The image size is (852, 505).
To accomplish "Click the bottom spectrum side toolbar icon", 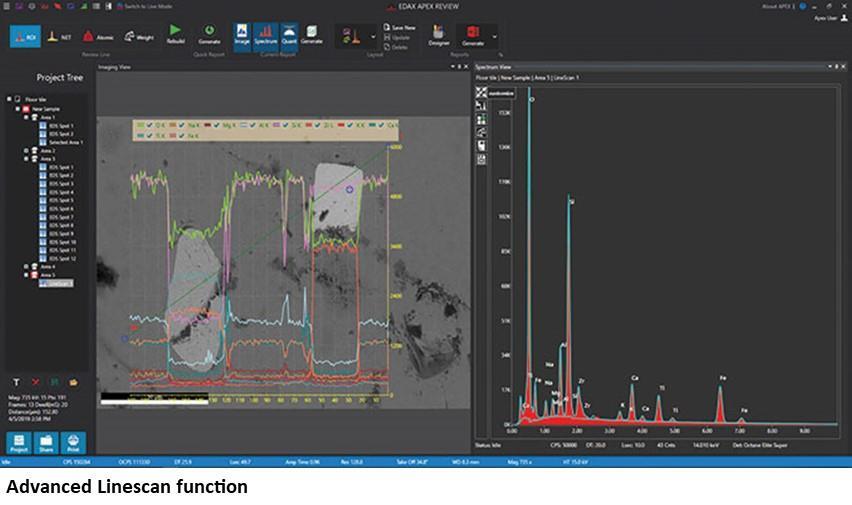I will [481, 159].
